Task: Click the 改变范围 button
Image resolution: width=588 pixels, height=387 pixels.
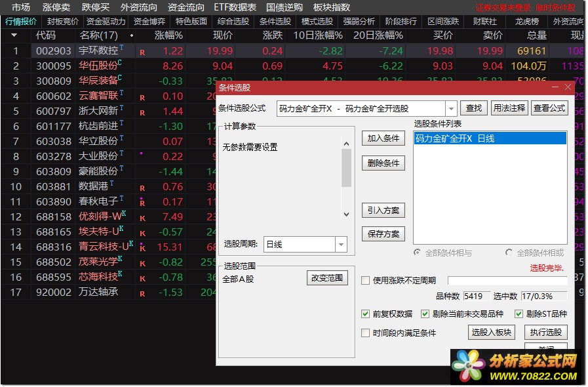Action: pos(327,277)
